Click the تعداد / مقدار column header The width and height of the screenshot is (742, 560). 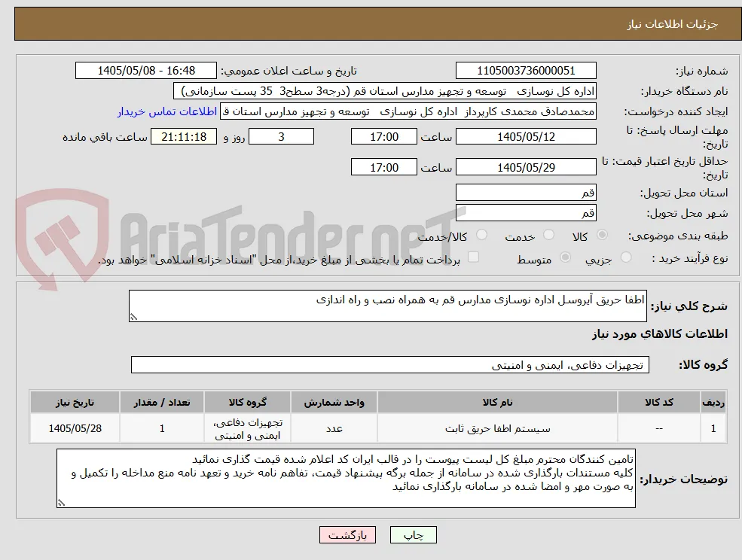click(x=162, y=403)
